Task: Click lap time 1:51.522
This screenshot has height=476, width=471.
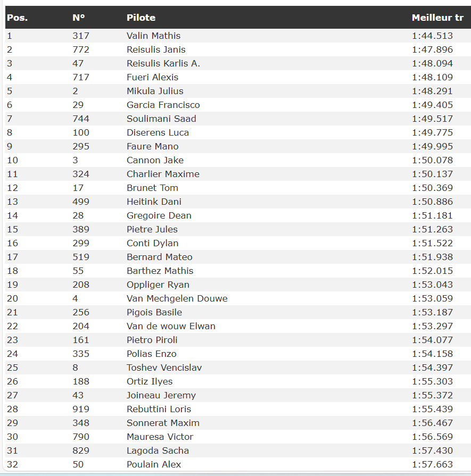Action: 432,243
